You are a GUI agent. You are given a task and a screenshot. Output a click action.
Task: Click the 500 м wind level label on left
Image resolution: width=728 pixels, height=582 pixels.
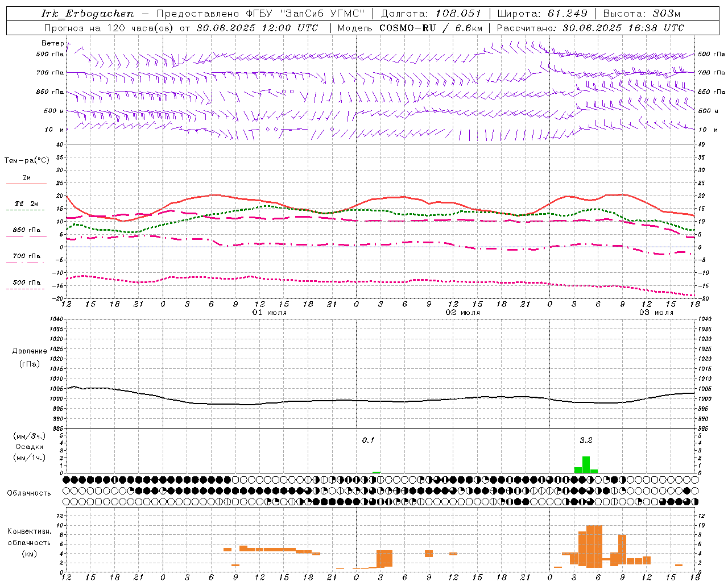(55, 111)
